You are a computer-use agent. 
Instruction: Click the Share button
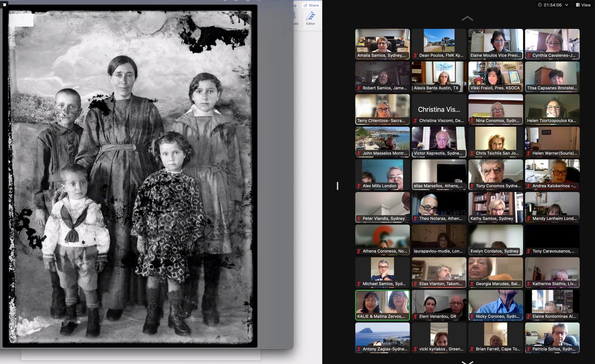311,5
